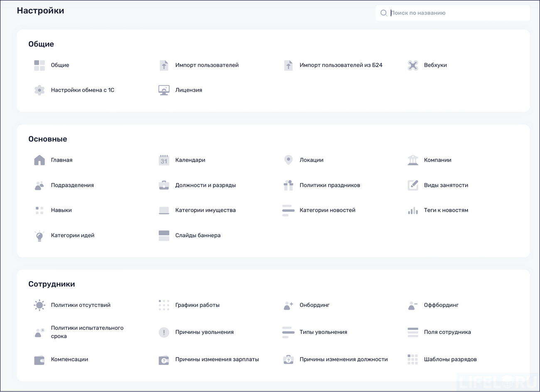Open the Импорт пользователей settings icon

coord(164,65)
